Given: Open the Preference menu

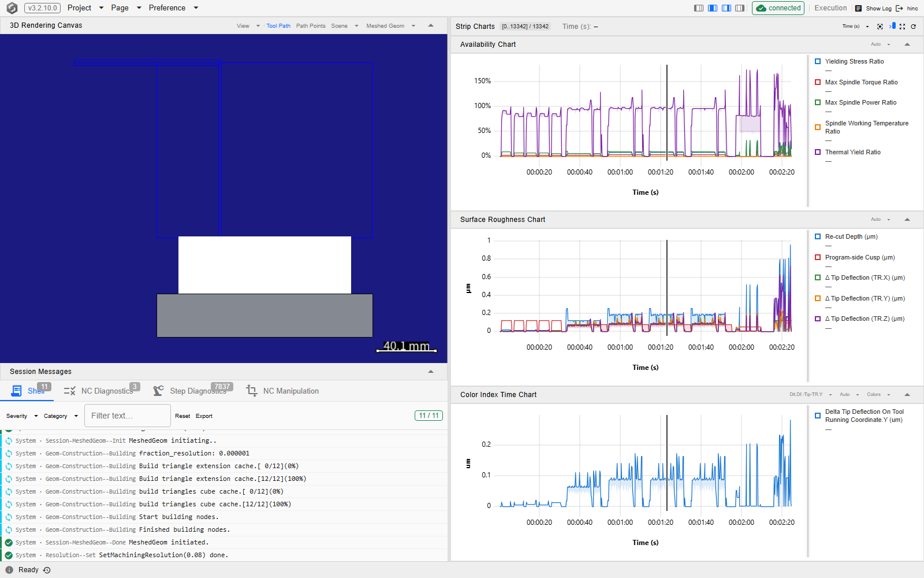Looking at the screenshot, I should point(173,8).
